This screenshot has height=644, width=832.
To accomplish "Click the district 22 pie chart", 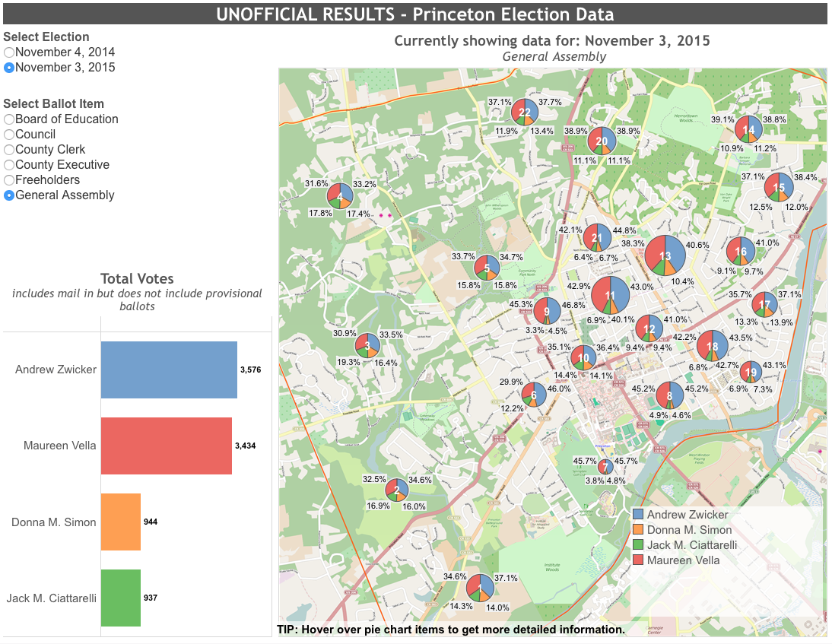I will pos(524,113).
